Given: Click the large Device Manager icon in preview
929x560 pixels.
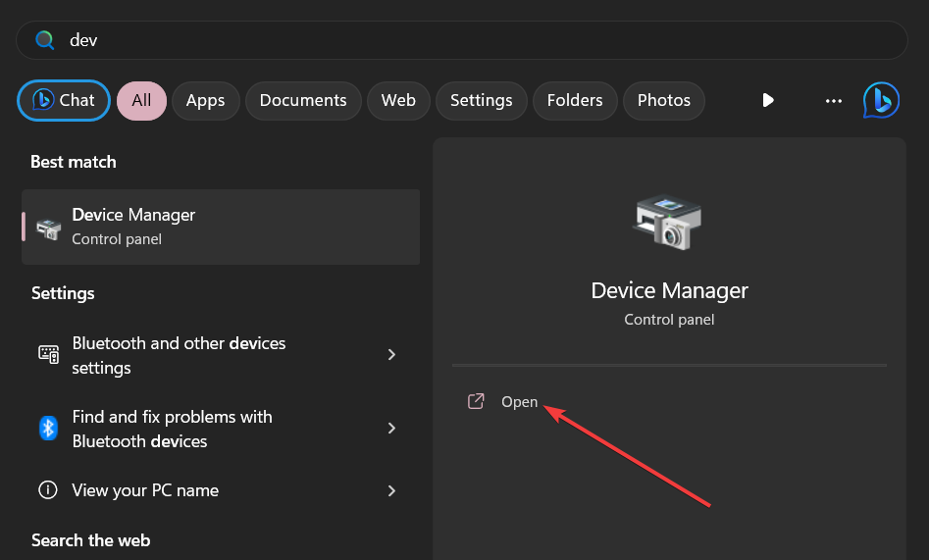Looking at the screenshot, I should coord(669,222).
